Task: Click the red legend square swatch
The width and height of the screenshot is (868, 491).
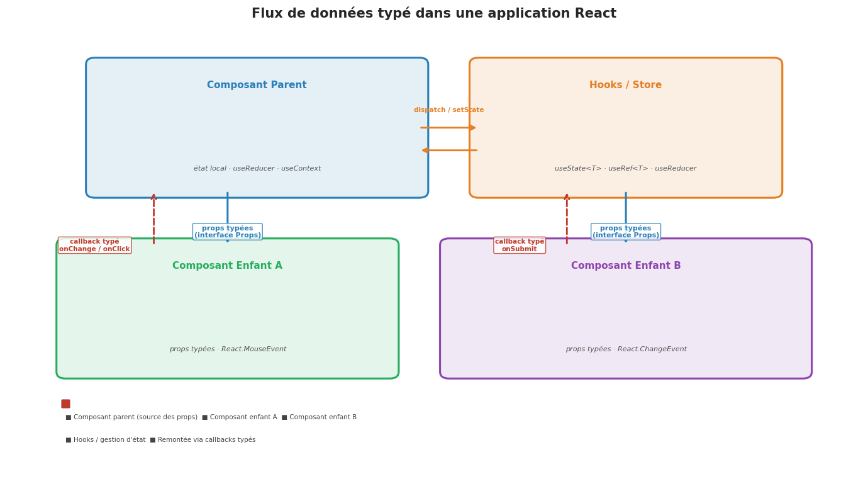Action: [x=65, y=404]
